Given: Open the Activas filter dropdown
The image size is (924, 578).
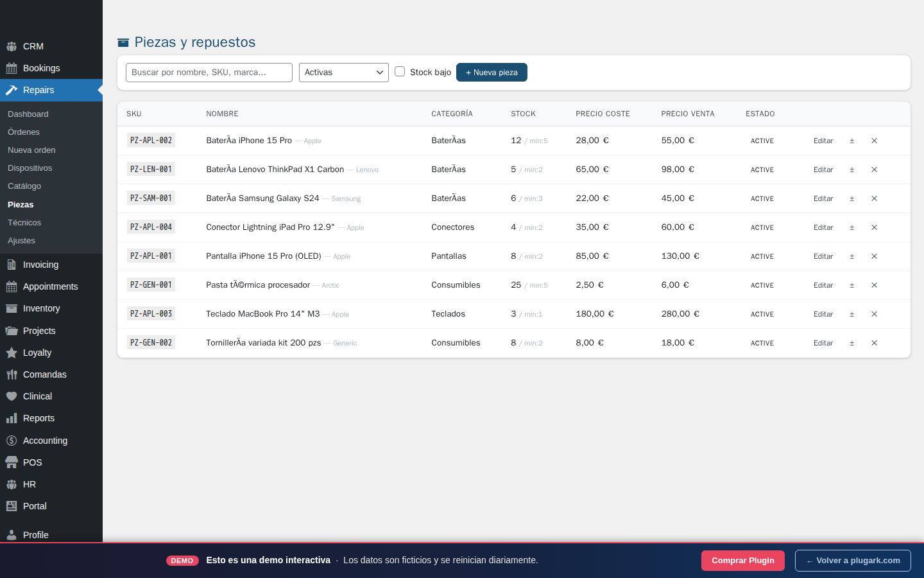Looking at the screenshot, I should [x=343, y=72].
